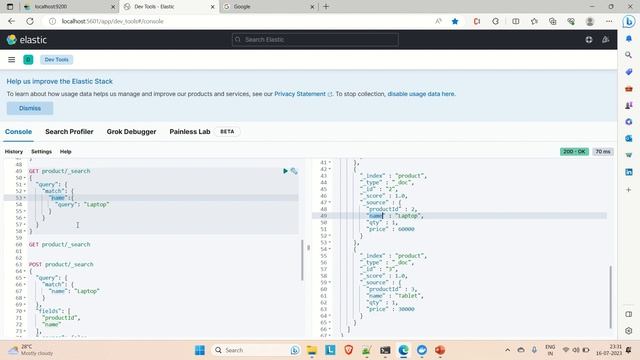This screenshot has height=360, width=640.
Task: Reload the current page
Action: point(30,21)
